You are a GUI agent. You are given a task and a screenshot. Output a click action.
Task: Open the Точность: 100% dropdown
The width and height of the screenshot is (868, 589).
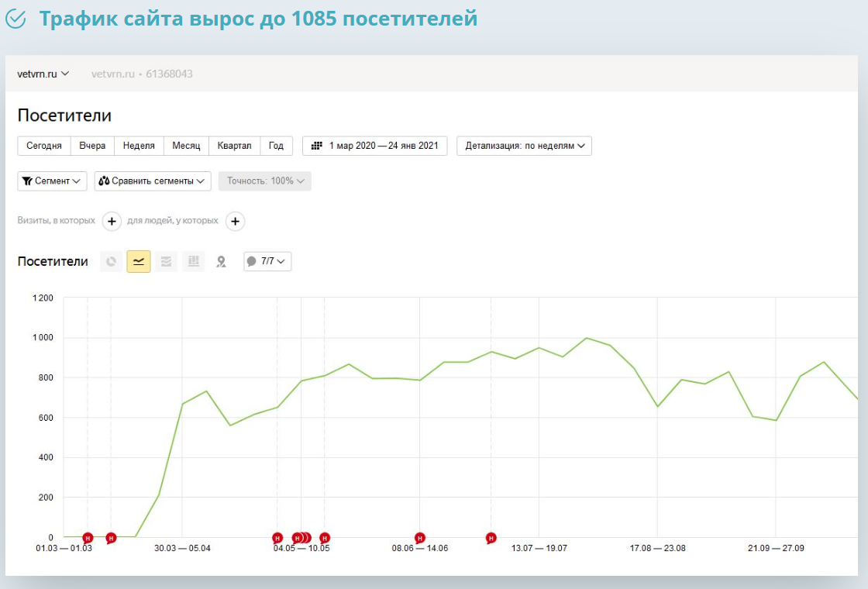click(264, 181)
